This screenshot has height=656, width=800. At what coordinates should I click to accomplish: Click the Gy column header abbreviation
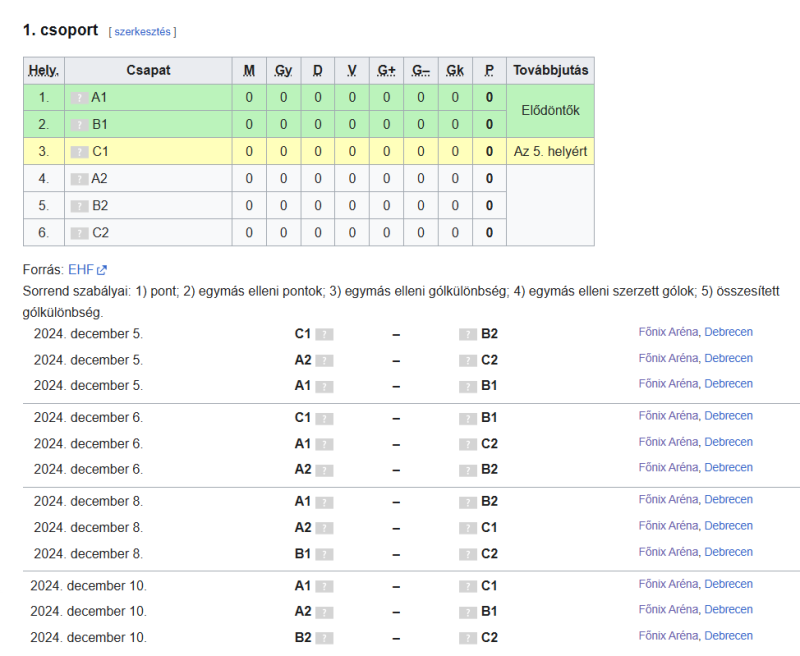click(284, 70)
